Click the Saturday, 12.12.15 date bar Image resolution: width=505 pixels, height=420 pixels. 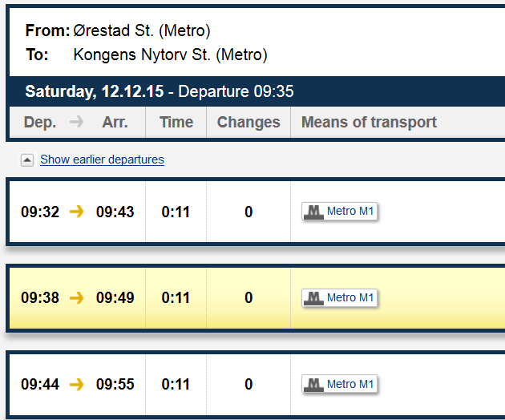(94, 91)
